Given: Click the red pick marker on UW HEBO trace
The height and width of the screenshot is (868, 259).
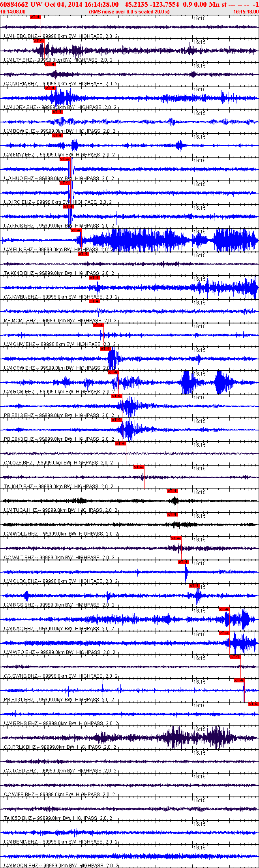Looking at the screenshot, I should 36,17.
